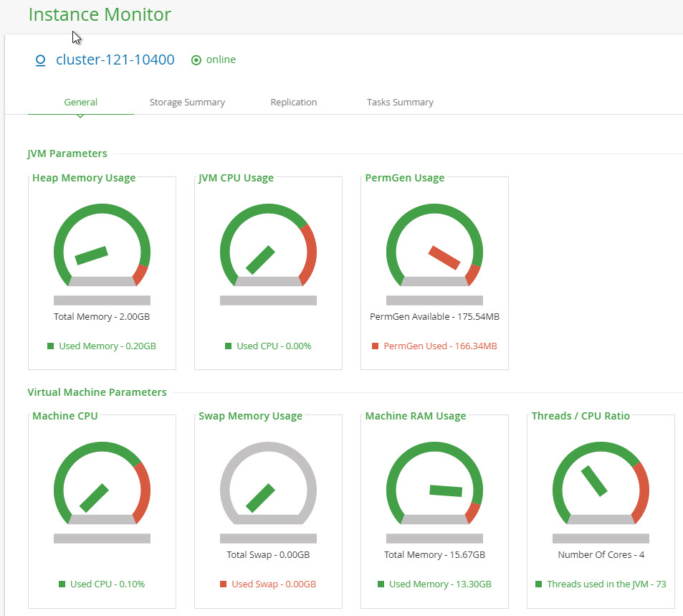Open the General tab
The image size is (683, 616).
pyautogui.click(x=80, y=103)
